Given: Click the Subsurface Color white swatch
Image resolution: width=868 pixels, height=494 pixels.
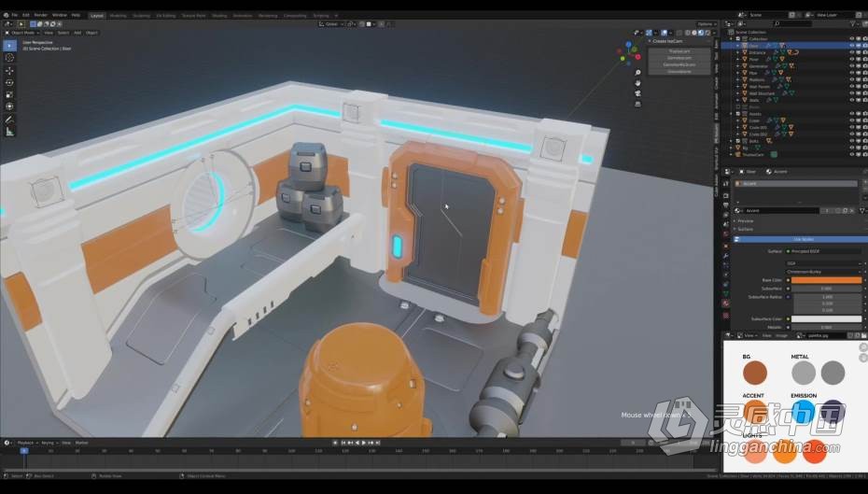Looking at the screenshot, I should point(826,319).
